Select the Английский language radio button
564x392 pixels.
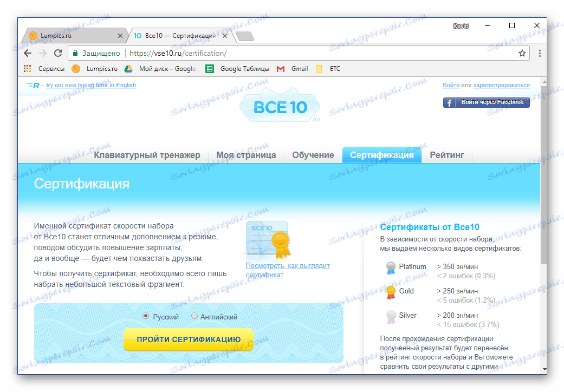coord(195,316)
